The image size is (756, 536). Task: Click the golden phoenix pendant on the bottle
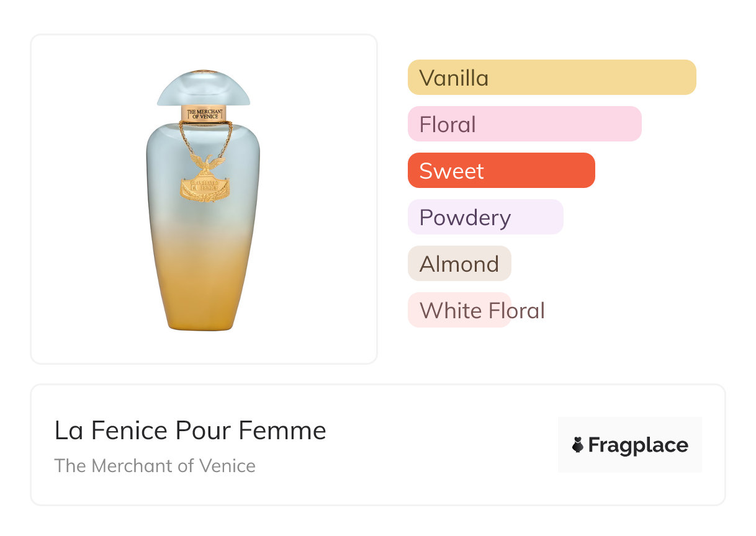click(204, 181)
